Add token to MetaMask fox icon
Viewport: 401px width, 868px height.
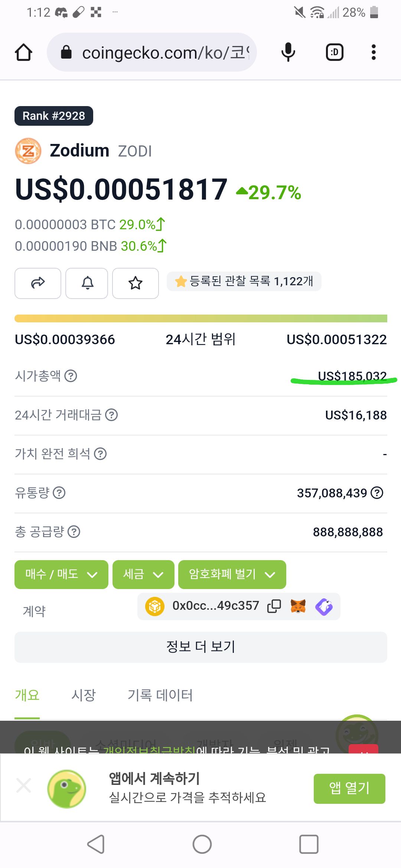pyautogui.click(x=298, y=606)
